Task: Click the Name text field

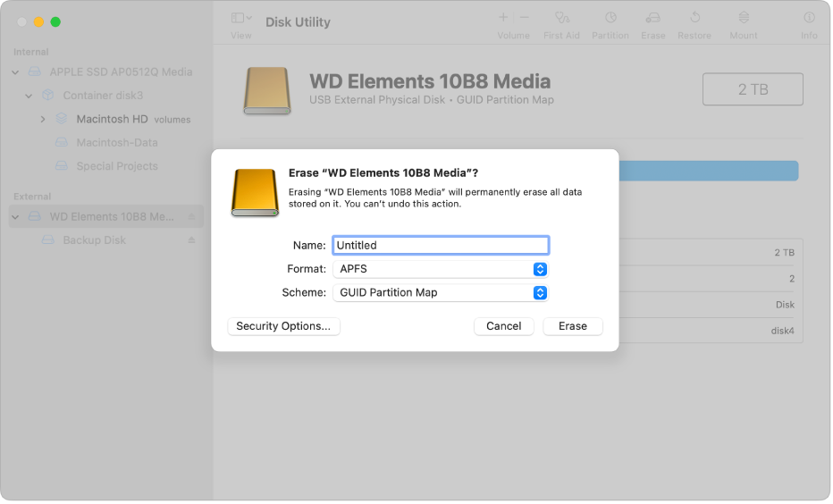Action: coord(442,246)
